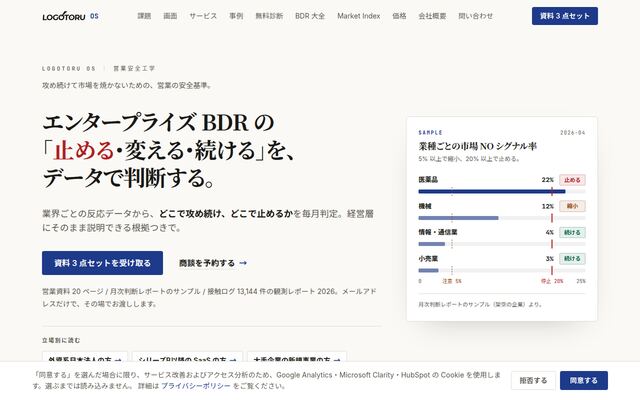This screenshot has width=640, height=400.
Task: Click the 月次判断レポートのサンプル card footnote
Action: [x=480, y=304]
